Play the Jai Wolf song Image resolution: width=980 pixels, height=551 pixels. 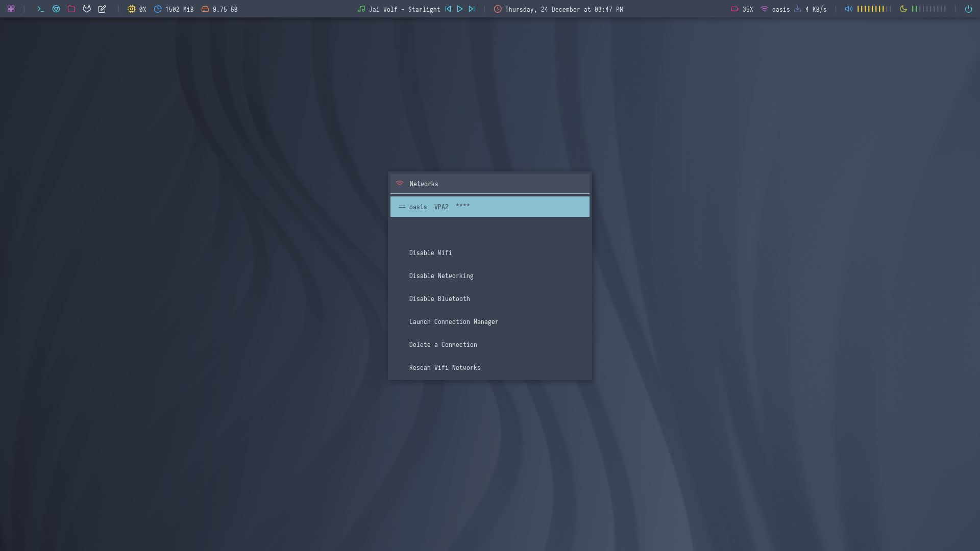point(460,9)
